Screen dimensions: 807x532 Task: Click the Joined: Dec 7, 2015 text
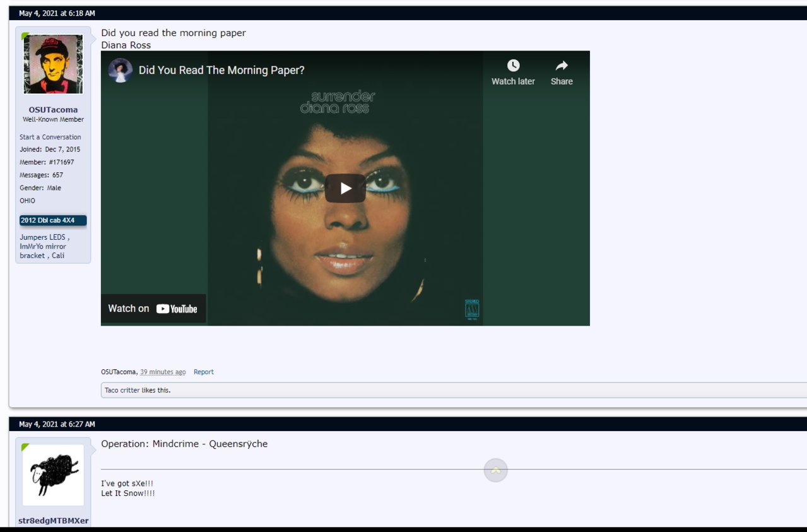click(50, 150)
